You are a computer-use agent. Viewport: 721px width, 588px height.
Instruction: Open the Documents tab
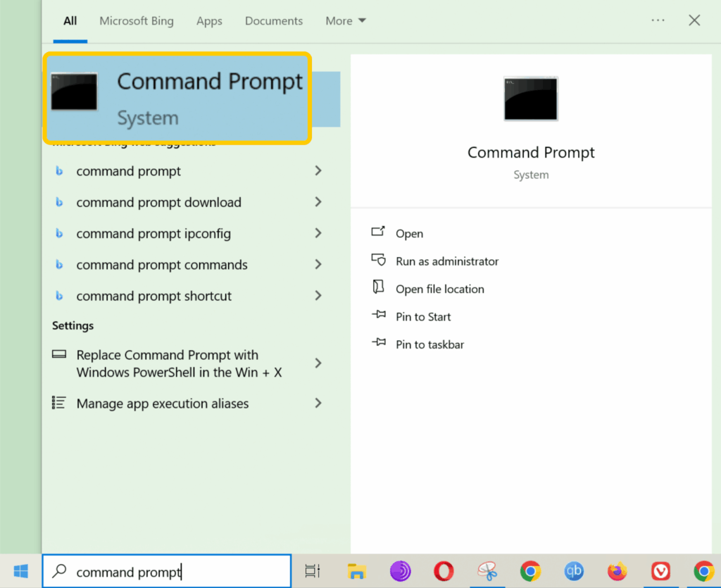273,20
